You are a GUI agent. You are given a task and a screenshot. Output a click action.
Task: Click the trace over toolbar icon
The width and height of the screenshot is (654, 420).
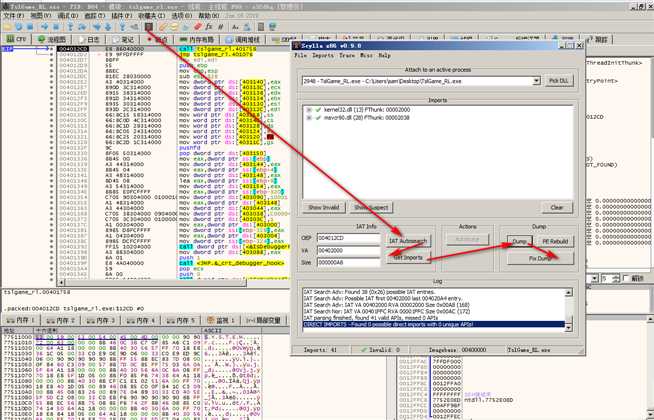108,27
